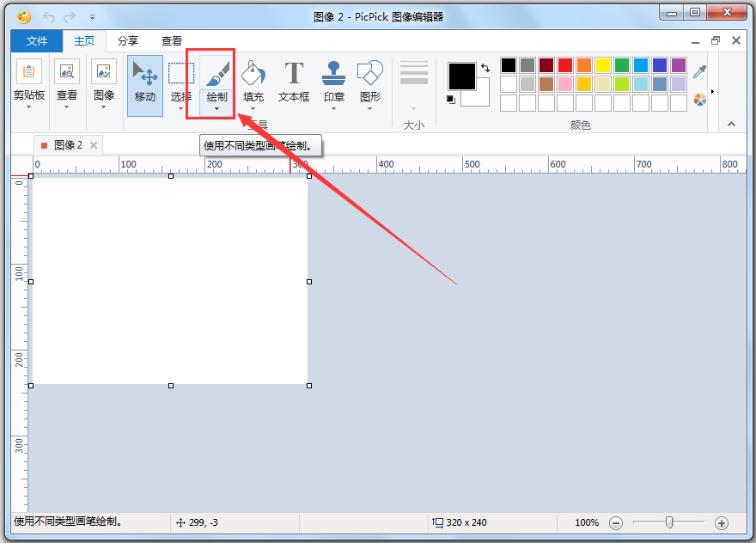Reset colors to default black and white

pos(451,100)
